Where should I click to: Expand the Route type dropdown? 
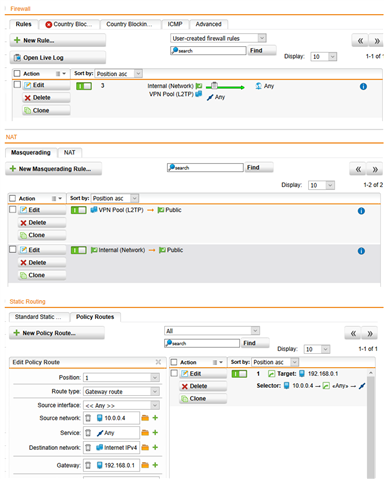[121, 392]
